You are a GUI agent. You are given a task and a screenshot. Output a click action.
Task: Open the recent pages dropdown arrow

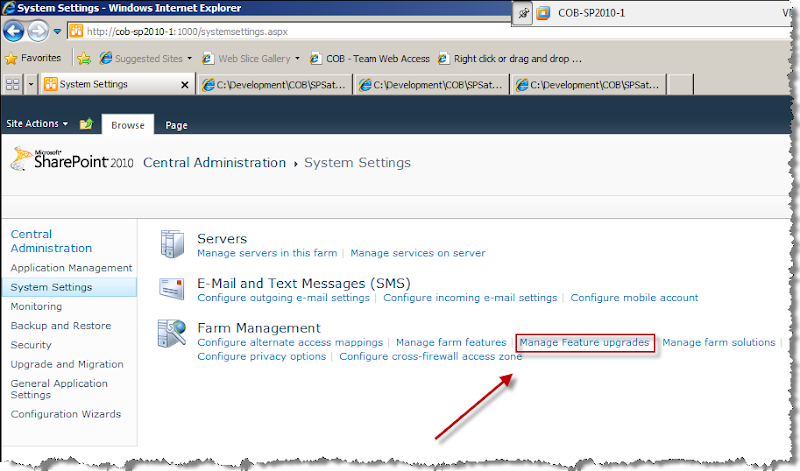(x=57, y=32)
